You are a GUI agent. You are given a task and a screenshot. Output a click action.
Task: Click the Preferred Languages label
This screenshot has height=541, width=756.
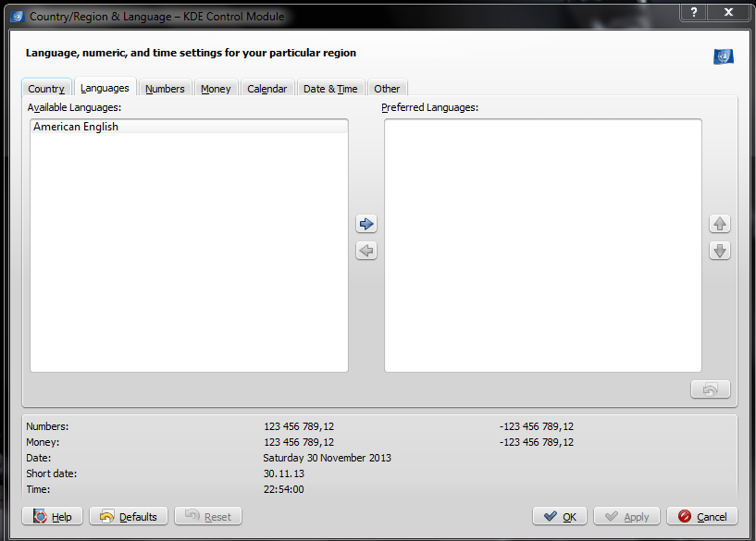point(430,107)
